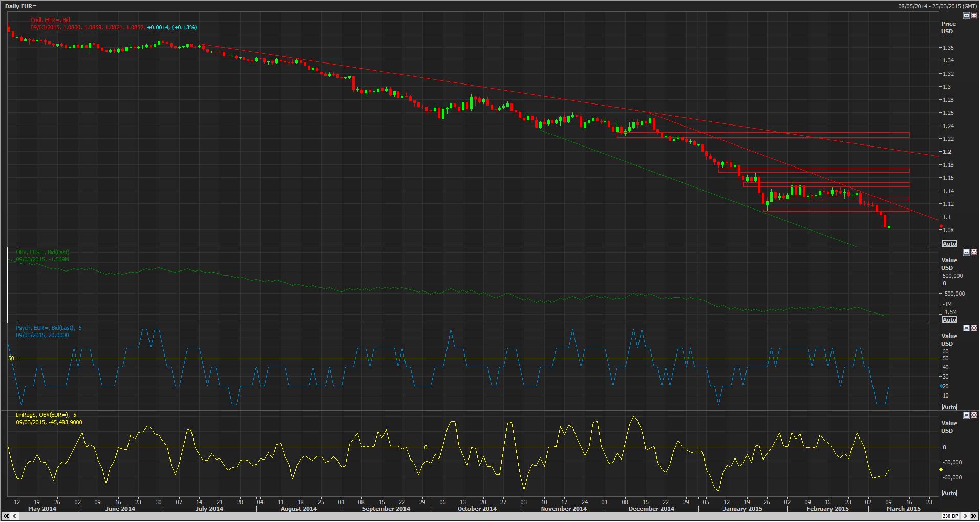Viewport: 980px width, 522px height.
Task: Maximize the OBV indicator pane
Action: [x=966, y=253]
